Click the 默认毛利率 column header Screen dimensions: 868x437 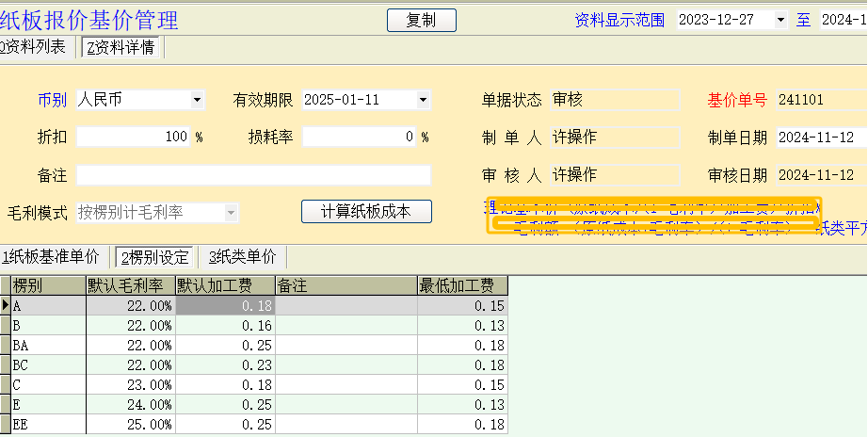tap(130, 285)
